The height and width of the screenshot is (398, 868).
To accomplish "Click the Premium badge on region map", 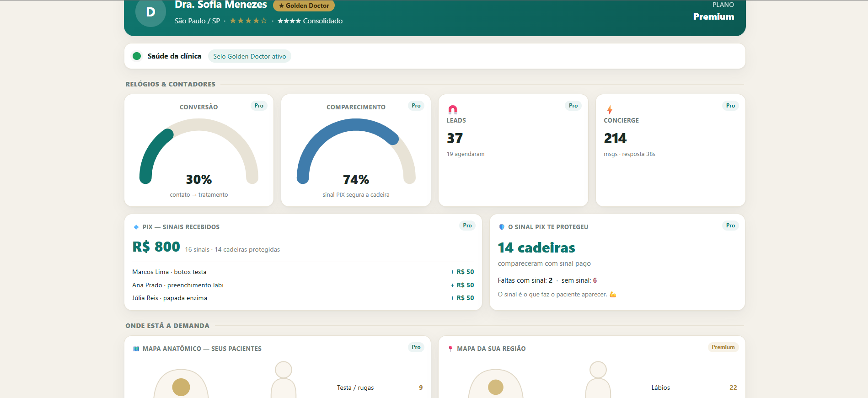I will (723, 347).
